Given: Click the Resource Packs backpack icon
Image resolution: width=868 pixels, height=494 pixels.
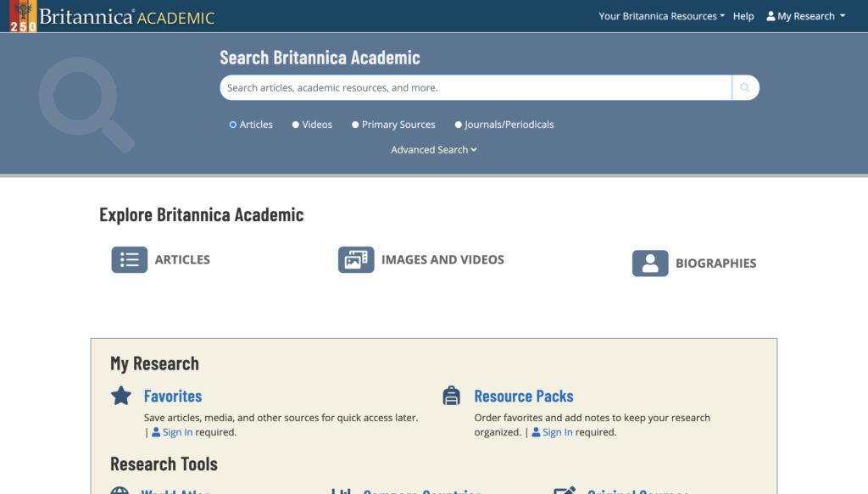Looking at the screenshot, I should coord(451,395).
